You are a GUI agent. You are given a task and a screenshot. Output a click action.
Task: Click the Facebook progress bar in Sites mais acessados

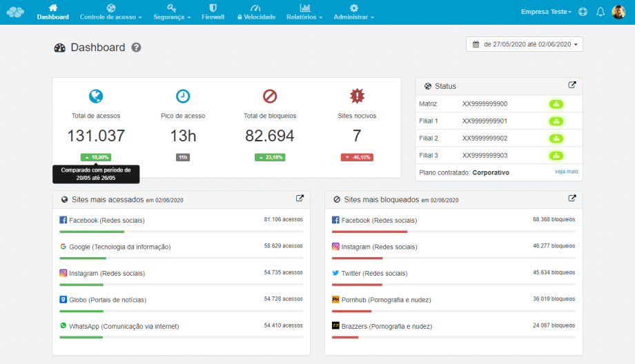click(182, 232)
